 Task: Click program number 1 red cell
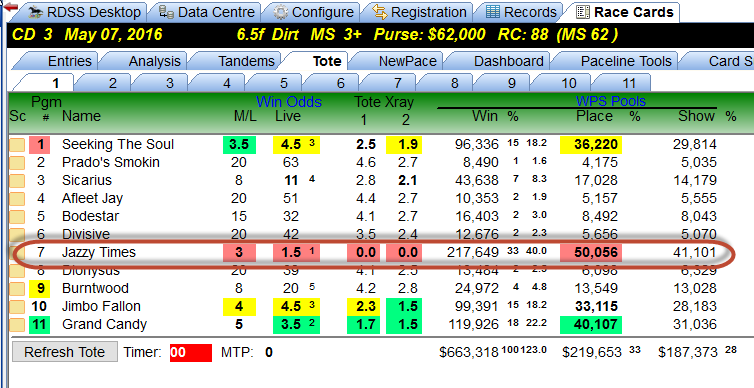tap(39, 145)
